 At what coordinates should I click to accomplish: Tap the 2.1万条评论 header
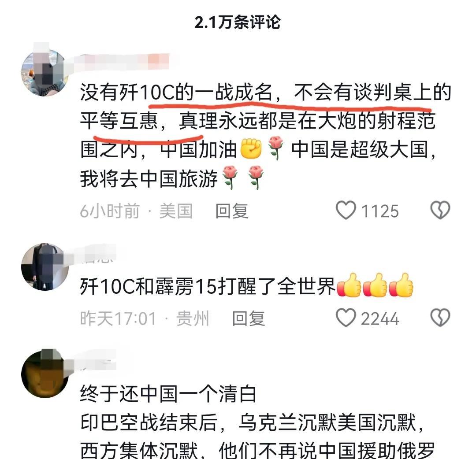[238, 22]
